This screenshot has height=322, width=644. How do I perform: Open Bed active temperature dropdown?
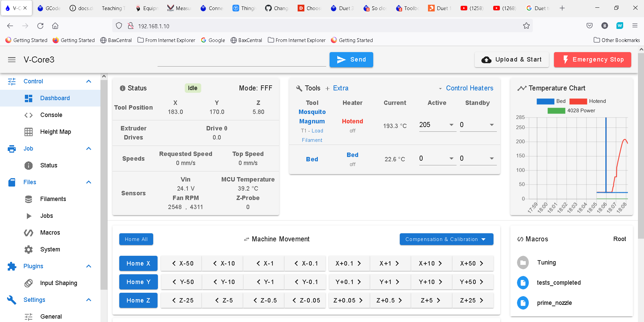pos(452,159)
